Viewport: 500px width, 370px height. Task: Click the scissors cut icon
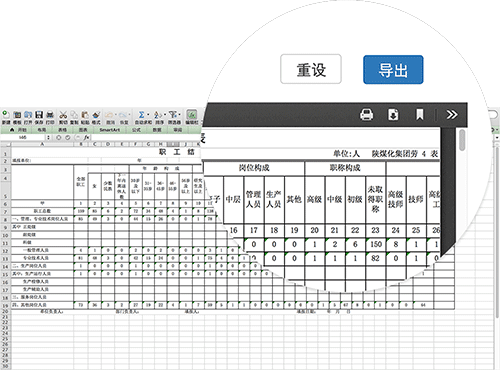[x=63, y=115]
